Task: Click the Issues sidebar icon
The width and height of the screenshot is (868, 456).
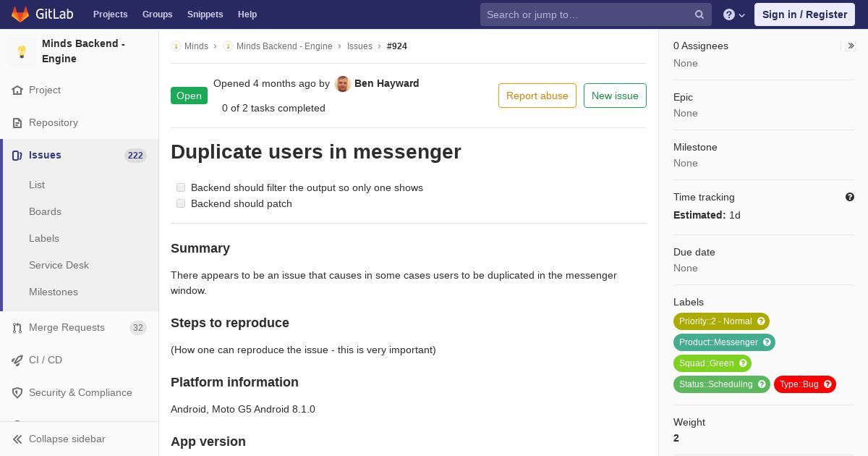Action: (x=17, y=156)
